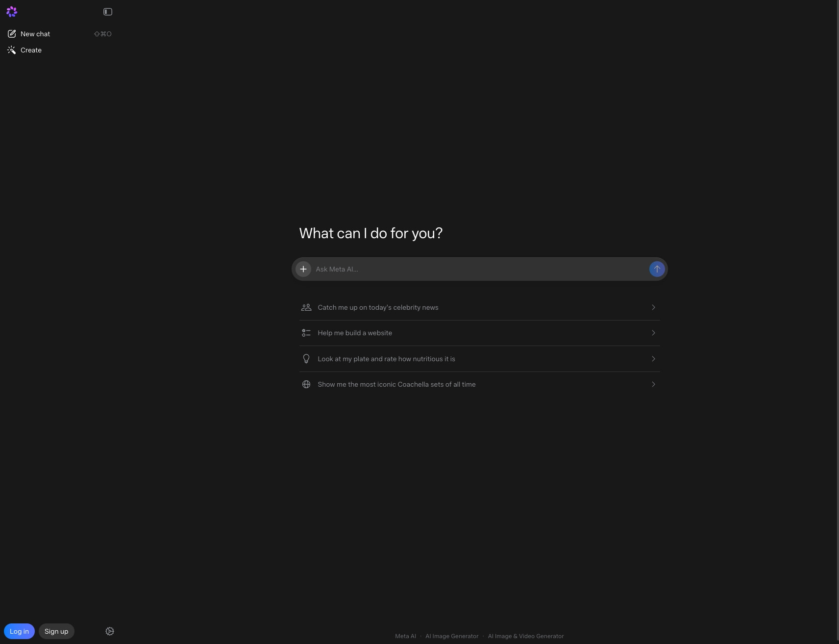Focus the Ask Meta AI input field
Image resolution: width=839 pixels, height=644 pixels.
(480, 269)
